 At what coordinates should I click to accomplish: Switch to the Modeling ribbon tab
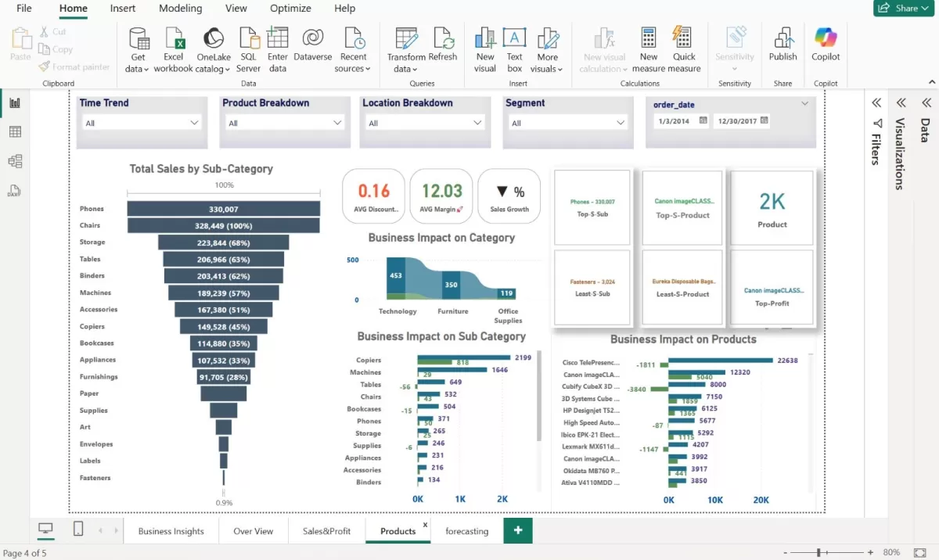[x=180, y=9]
